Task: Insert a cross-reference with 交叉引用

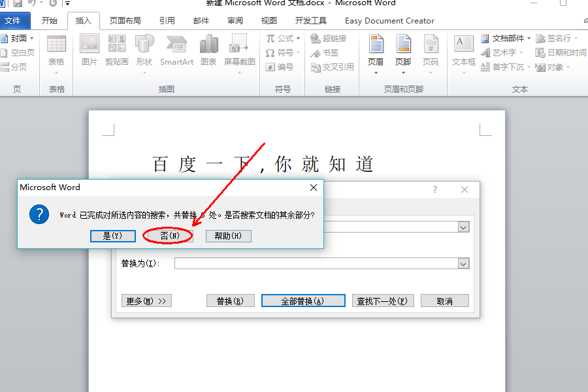Action: tap(333, 67)
